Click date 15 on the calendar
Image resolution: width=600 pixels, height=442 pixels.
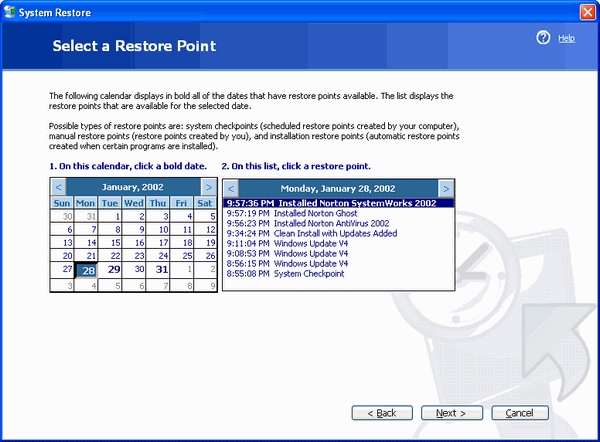(110, 243)
